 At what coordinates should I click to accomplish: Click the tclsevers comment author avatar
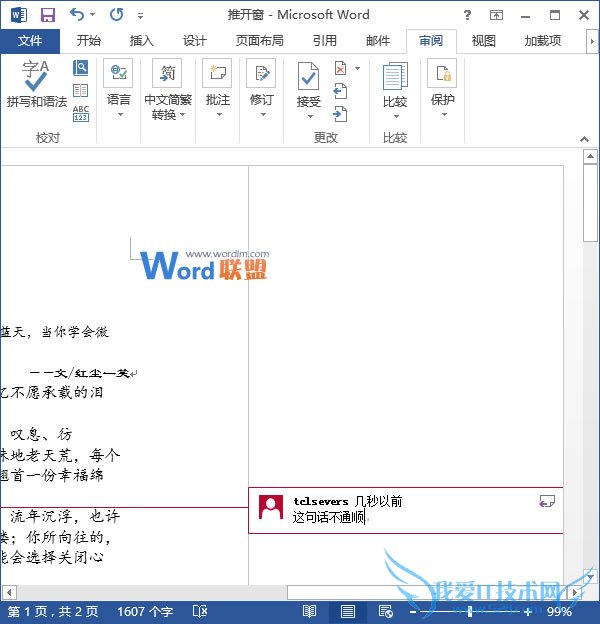pyautogui.click(x=271, y=507)
